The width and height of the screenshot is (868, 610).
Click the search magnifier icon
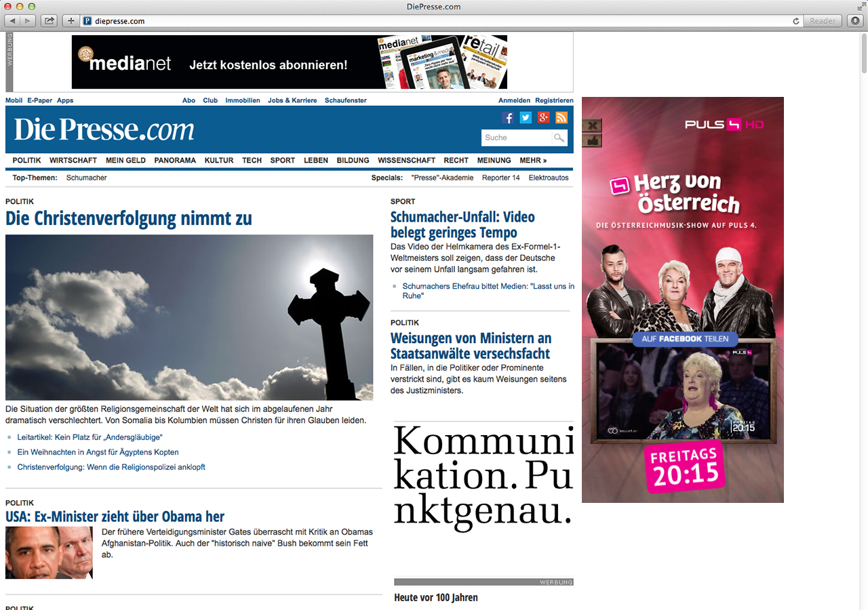(559, 138)
